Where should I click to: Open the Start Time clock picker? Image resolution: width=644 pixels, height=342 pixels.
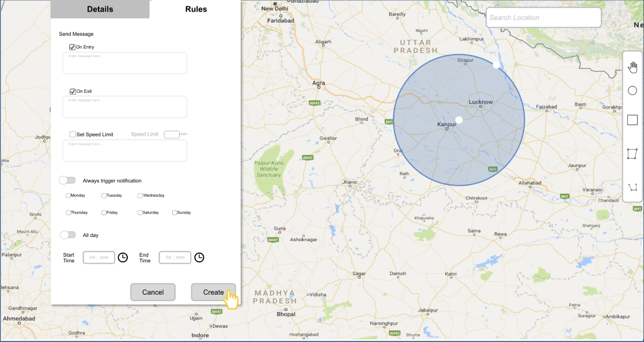tap(123, 257)
